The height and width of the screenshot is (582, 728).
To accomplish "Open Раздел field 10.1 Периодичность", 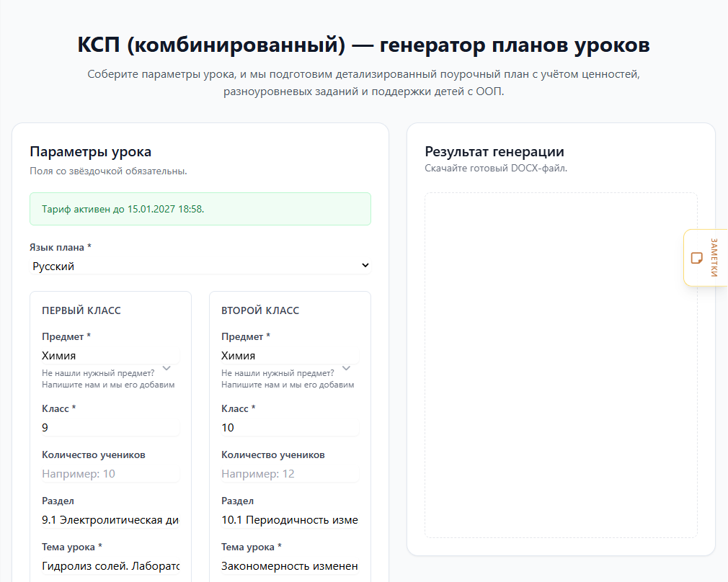I will [x=290, y=520].
